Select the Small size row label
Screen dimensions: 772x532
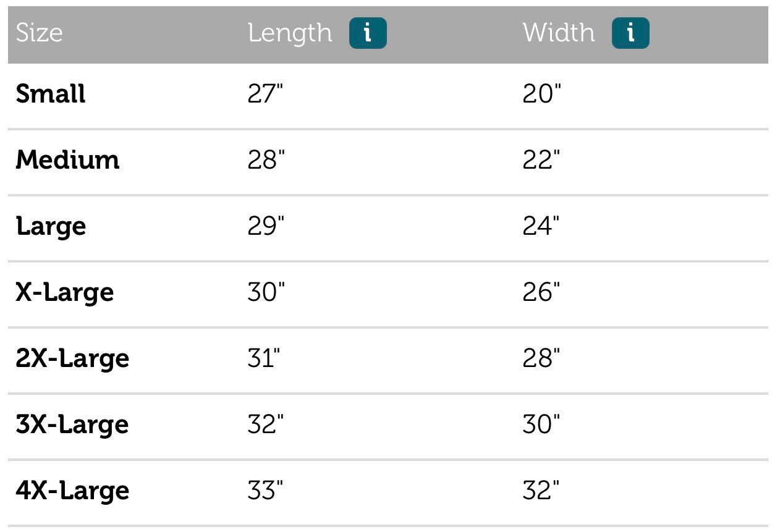51,94
